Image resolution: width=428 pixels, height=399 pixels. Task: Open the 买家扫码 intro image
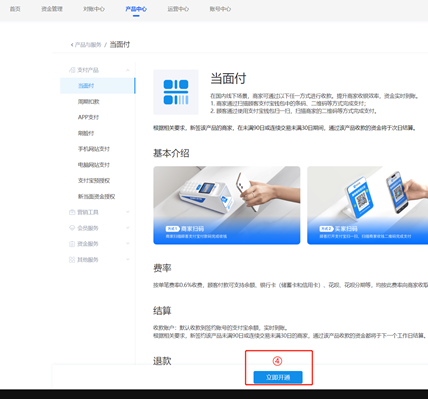click(367, 205)
